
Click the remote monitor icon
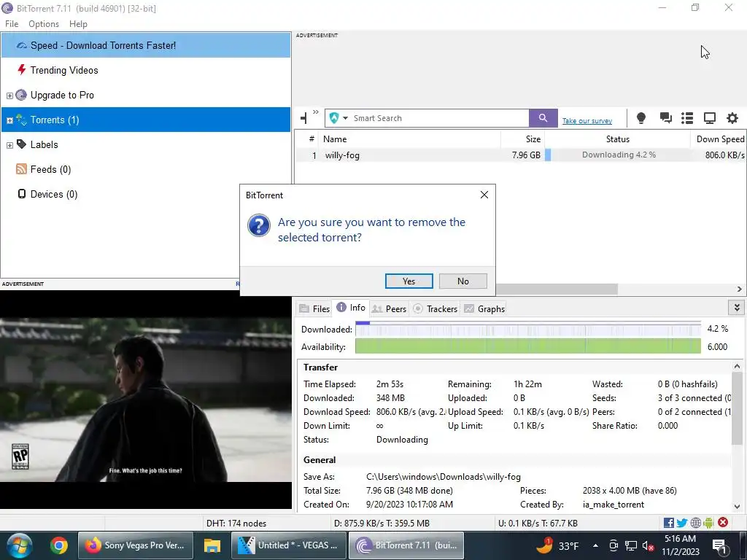pos(710,118)
